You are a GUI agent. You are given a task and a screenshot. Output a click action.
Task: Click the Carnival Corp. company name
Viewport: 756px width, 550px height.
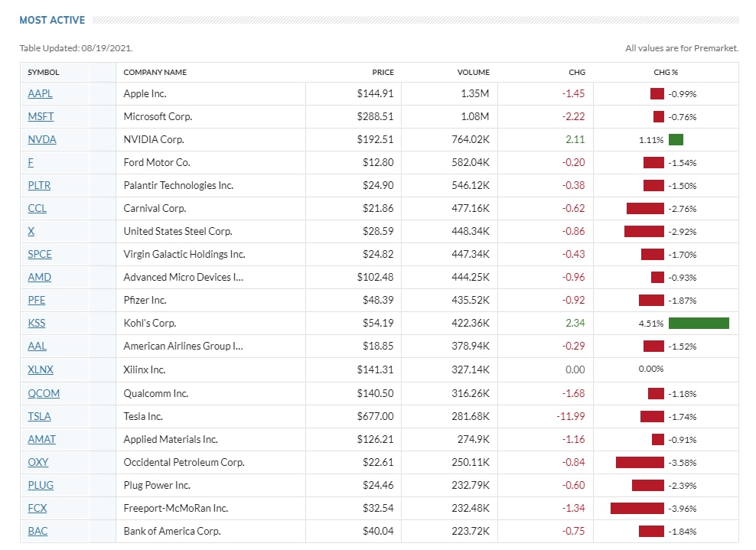click(x=155, y=208)
